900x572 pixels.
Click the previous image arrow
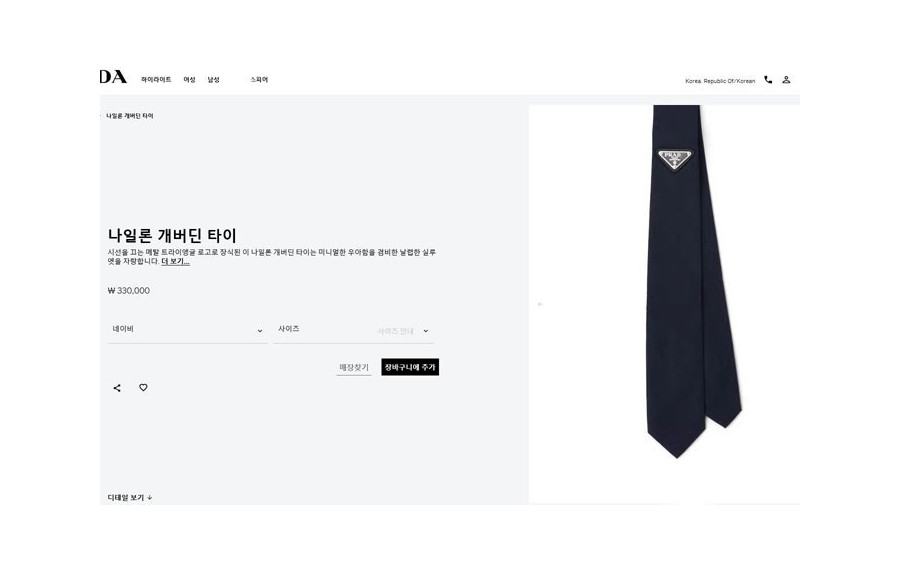pyautogui.click(x=540, y=304)
